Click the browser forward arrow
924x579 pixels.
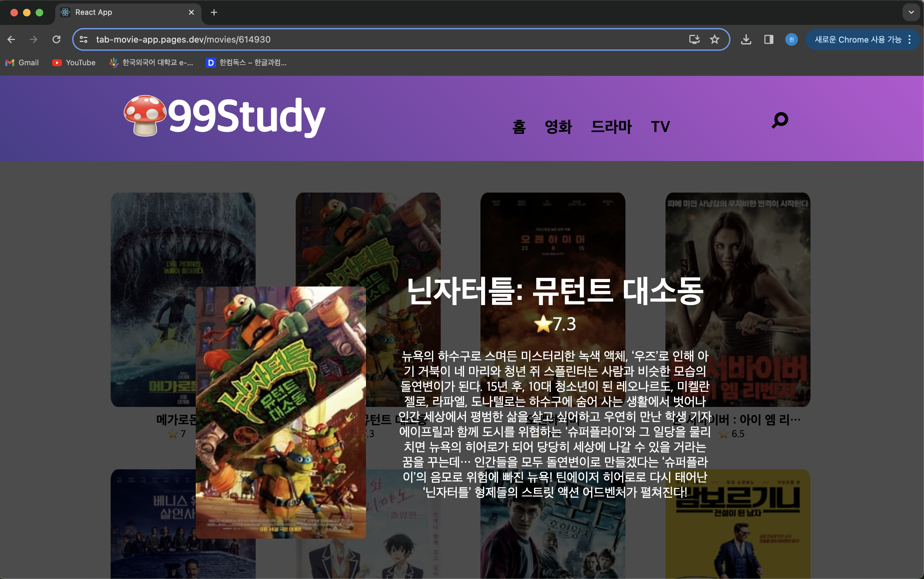(x=34, y=39)
